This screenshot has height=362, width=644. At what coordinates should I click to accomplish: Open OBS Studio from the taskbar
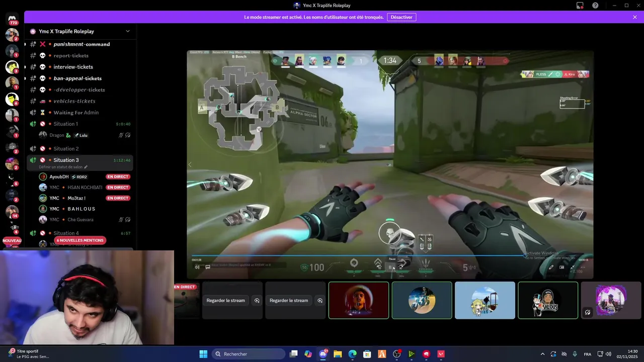pyautogui.click(x=397, y=354)
